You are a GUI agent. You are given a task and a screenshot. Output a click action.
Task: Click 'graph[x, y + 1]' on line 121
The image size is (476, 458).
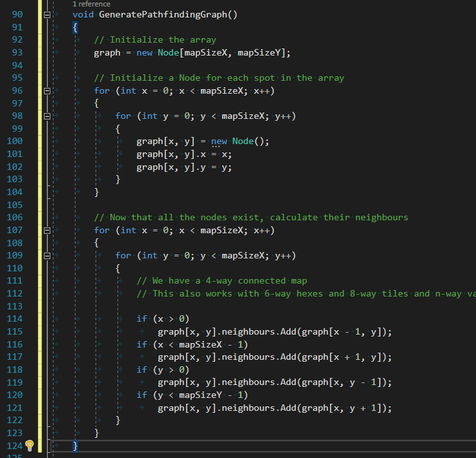point(342,408)
